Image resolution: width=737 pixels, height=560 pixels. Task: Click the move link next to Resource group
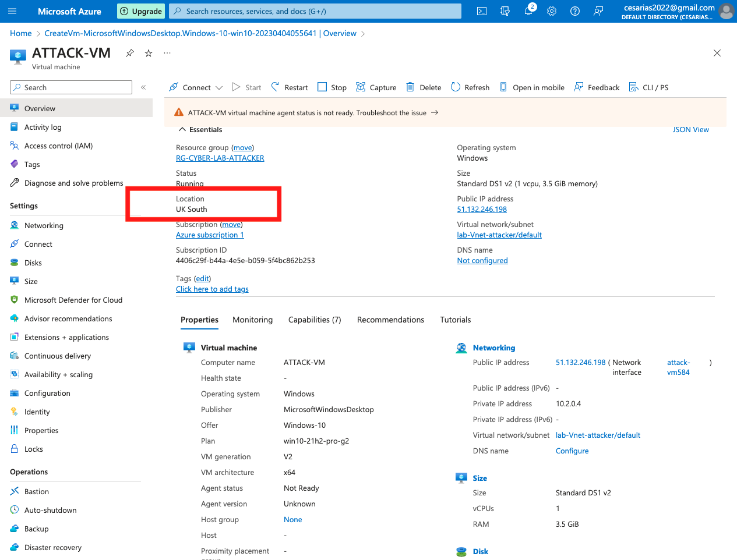click(x=243, y=148)
